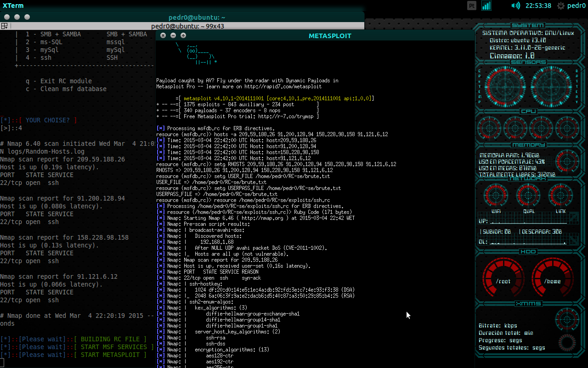This screenshot has width=588, height=368.
Task: Click the /root disk usage gauge
Action: click(503, 280)
